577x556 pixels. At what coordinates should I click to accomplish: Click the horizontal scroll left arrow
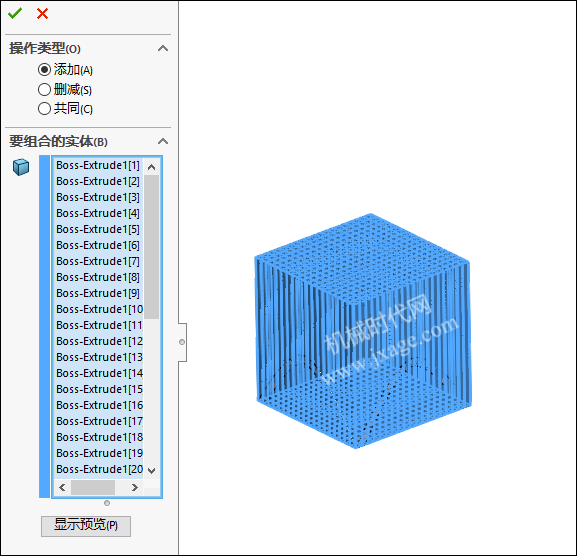click(62, 488)
